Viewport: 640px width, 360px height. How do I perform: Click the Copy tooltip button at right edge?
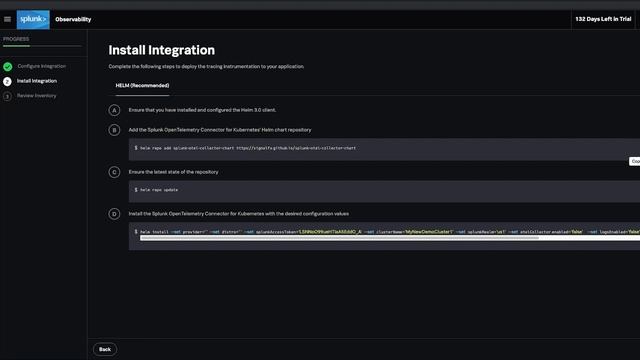click(x=635, y=161)
